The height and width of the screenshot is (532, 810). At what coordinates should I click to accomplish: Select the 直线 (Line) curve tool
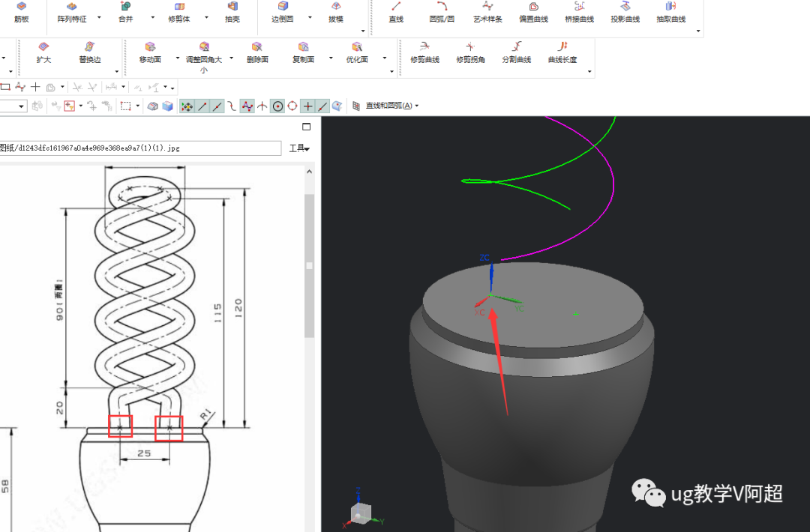click(x=396, y=13)
